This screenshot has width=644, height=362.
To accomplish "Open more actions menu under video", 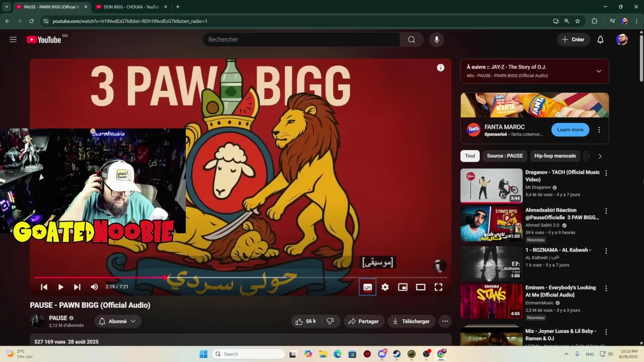I will point(445,321).
